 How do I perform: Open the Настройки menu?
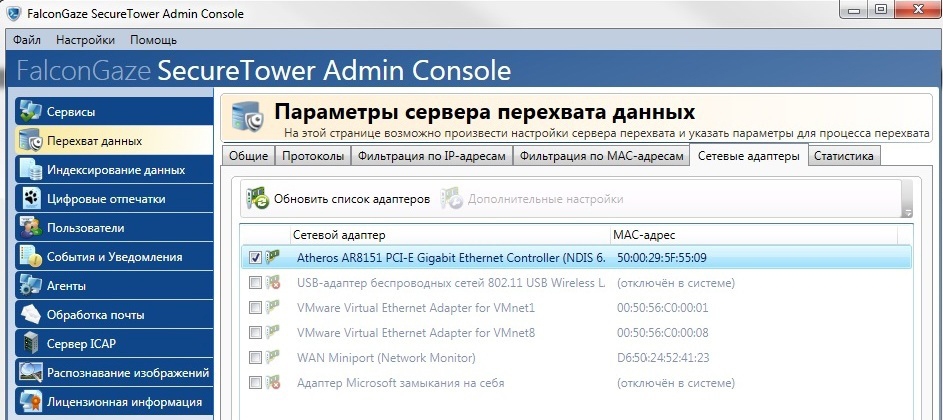pyautogui.click(x=85, y=40)
